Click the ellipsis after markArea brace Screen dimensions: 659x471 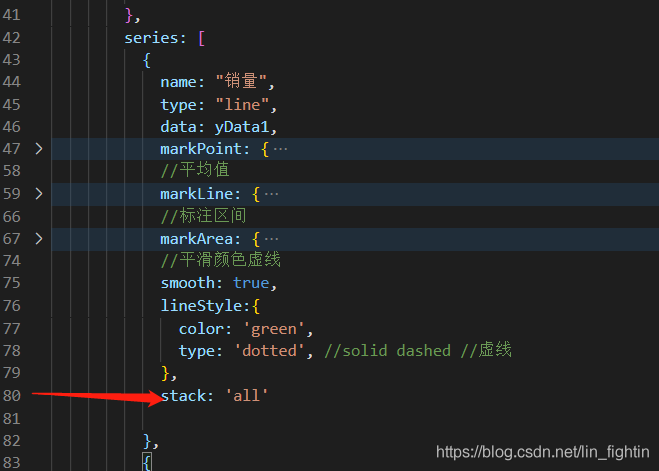[272, 239]
